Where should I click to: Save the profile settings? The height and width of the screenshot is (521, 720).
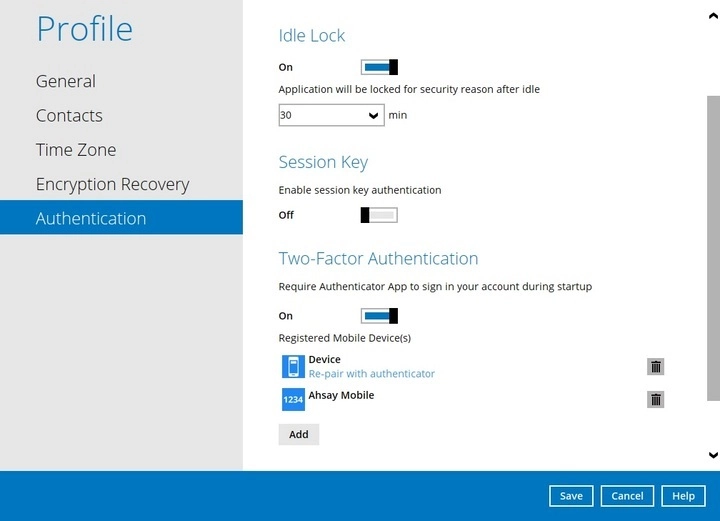[x=571, y=496]
